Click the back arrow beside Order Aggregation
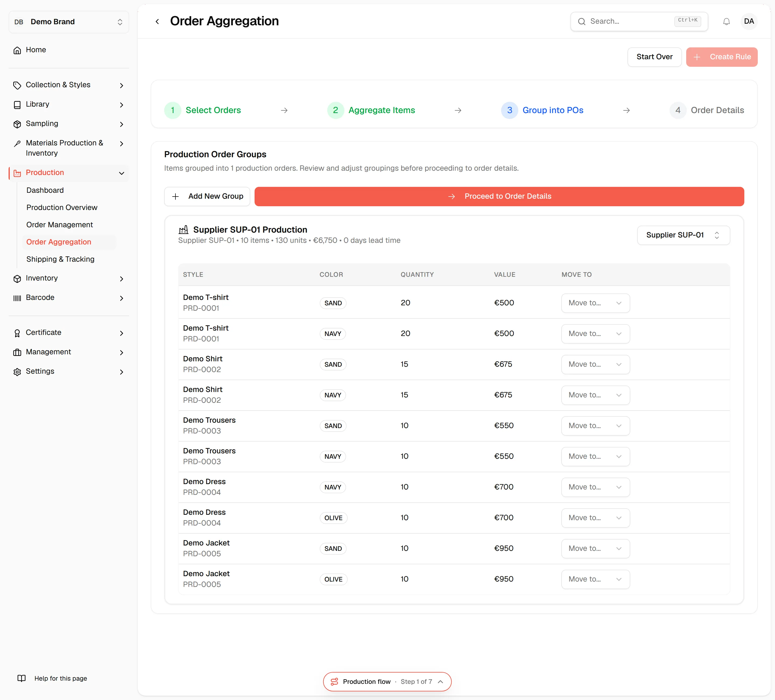Screen dimensions: 775x700 (157, 22)
